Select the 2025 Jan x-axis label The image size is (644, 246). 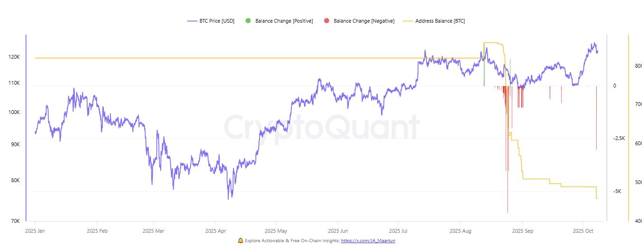click(35, 231)
